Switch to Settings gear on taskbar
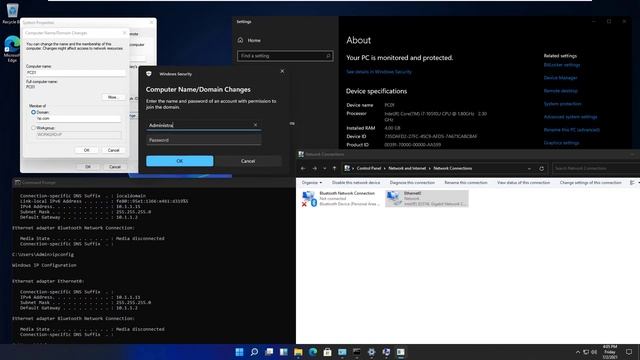Screen dimensions: 640x360 (371, 352)
